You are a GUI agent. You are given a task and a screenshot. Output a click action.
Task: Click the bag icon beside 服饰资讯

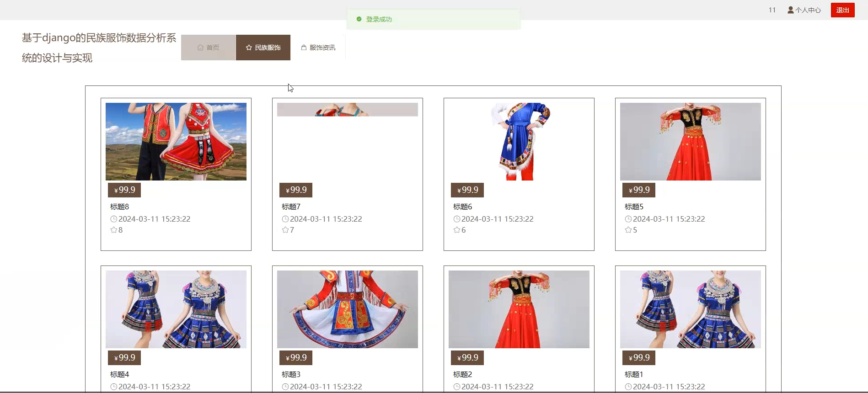304,48
